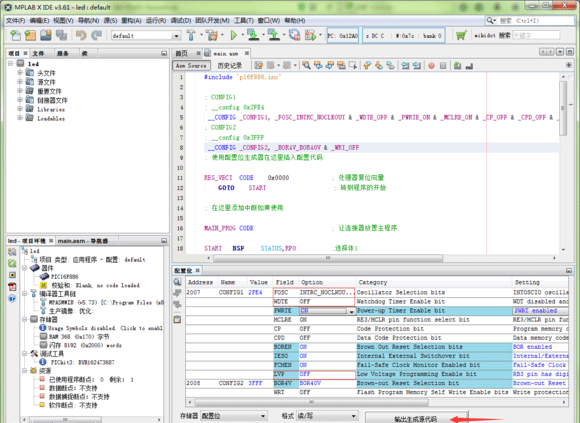Select the LVP option OFF cell
This screenshot has width=580, height=423.
[x=327, y=374]
